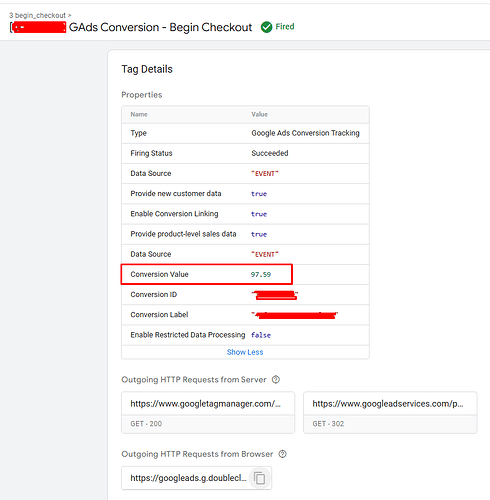
Task: Click the Outgoing HTTP Requests from Server heading
Action: [194, 380]
